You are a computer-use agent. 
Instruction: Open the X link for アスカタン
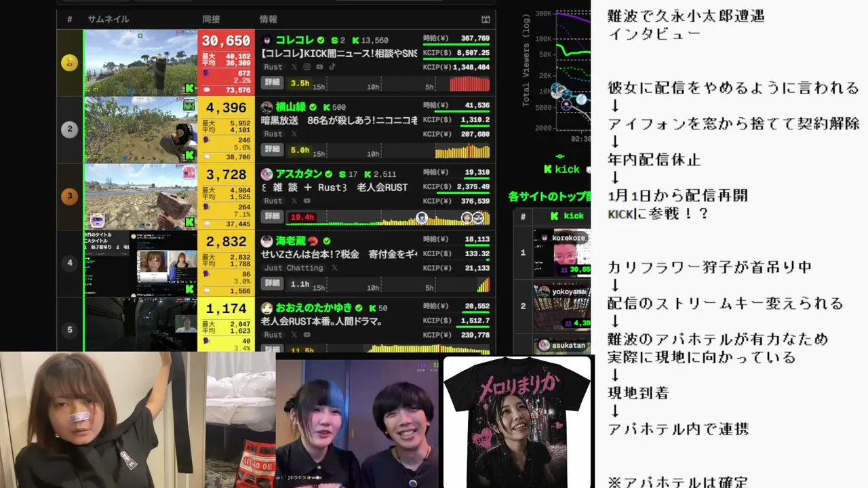click(294, 201)
